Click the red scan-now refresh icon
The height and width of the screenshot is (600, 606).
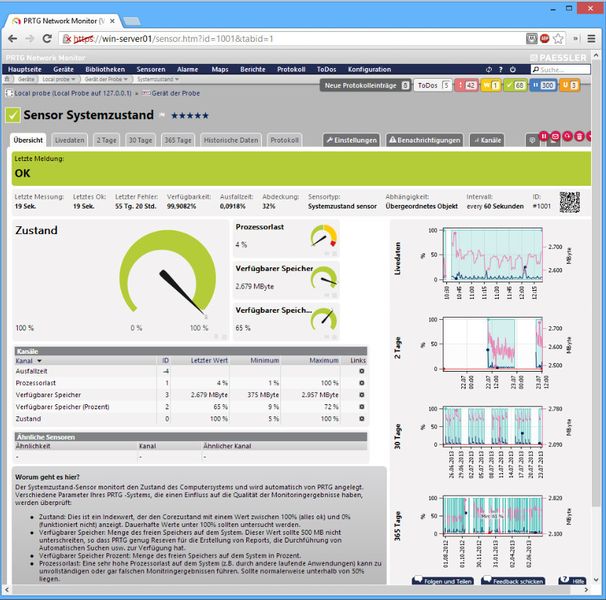click(x=567, y=136)
